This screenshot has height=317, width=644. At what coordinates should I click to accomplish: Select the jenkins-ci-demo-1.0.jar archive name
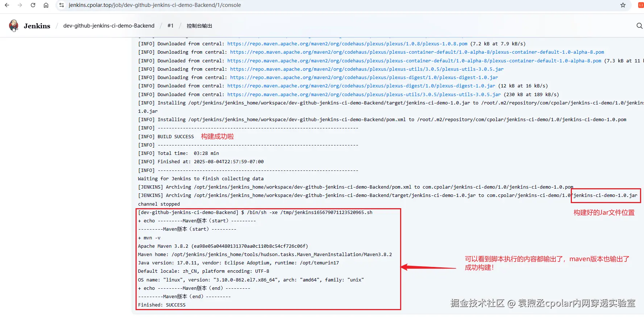[x=605, y=195]
